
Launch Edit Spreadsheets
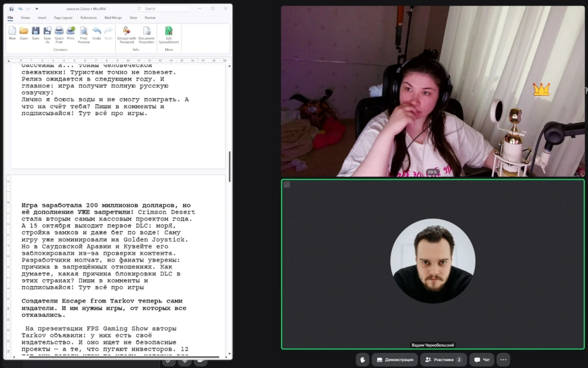tap(169, 35)
